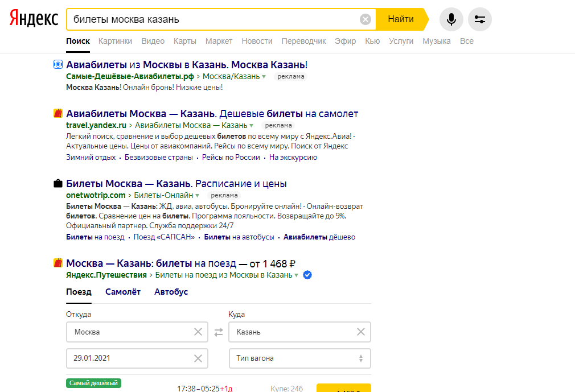The width and height of the screenshot is (575, 392).
Task: Expand the Москва/Казань breadcrumb dropdown arrow
Action: click(x=264, y=77)
